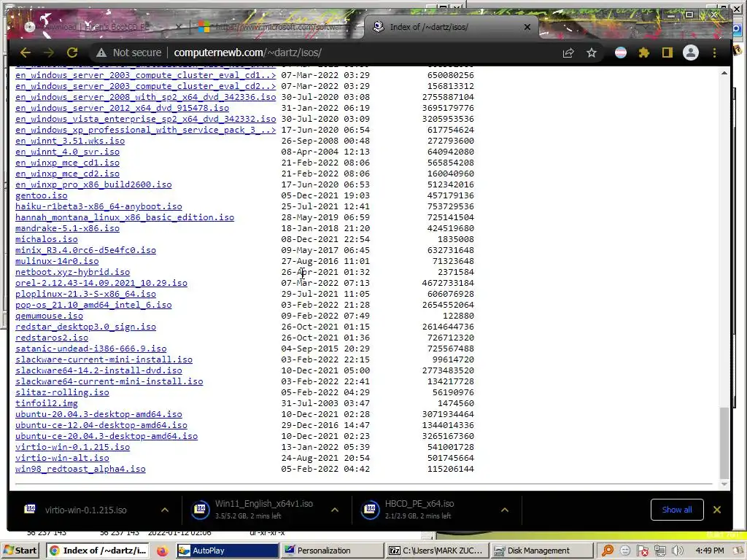Expand options for HBCD_PE_x64.iso download

[x=505, y=510]
